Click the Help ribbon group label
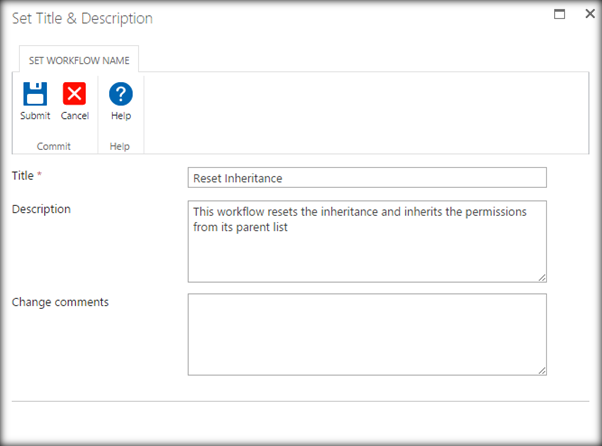This screenshot has width=602, height=446. (x=121, y=146)
